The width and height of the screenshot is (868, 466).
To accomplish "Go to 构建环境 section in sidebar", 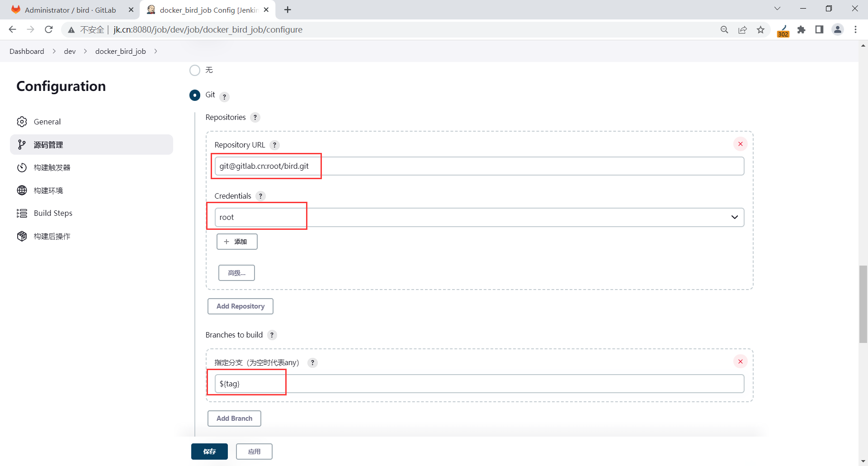I will [x=91, y=190].
